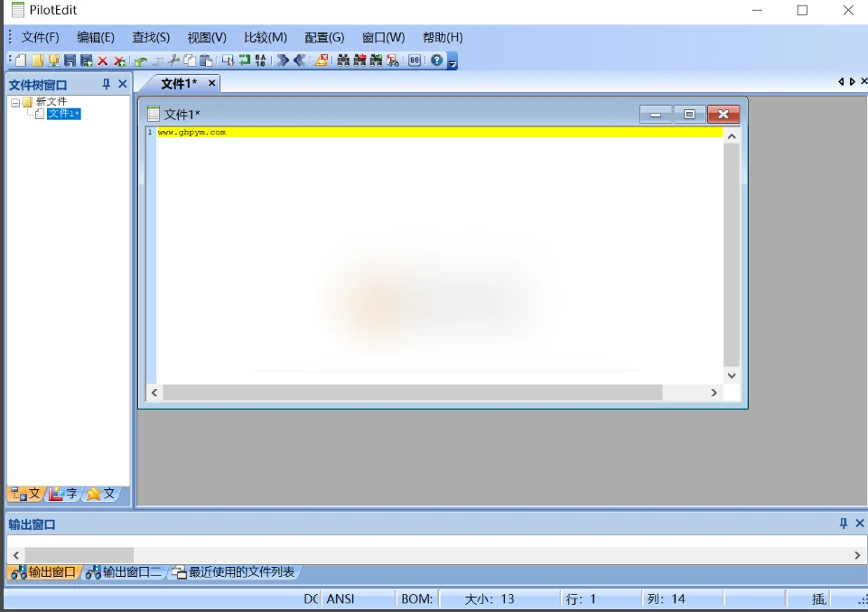Viewport: 868px width, 612px height.
Task: Open the 配置(G) menu
Action: point(322,37)
